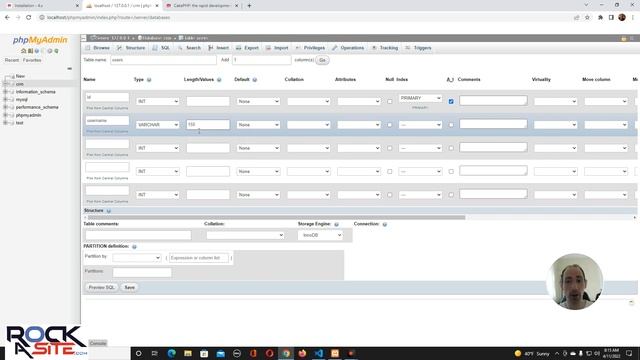The height and width of the screenshot is (360, 640).
Task: Open the Export tab
Action: point(247,48)
